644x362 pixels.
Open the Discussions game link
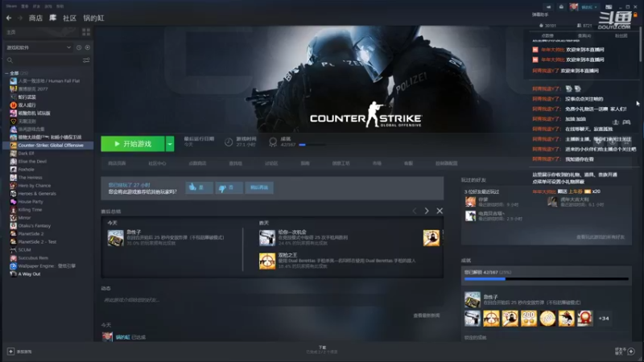pyautogui.click(x=271, y=163)
